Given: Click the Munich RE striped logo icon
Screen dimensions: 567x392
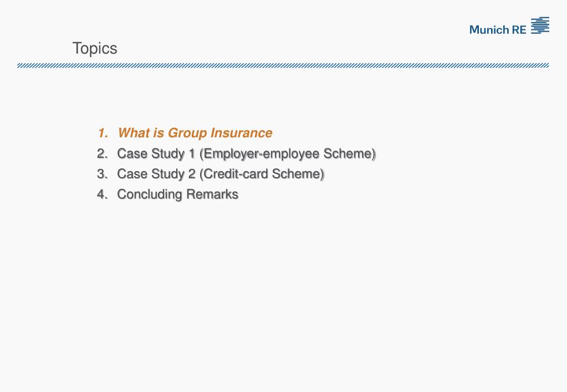Looking at the screenshot, I should click(540, 25).
